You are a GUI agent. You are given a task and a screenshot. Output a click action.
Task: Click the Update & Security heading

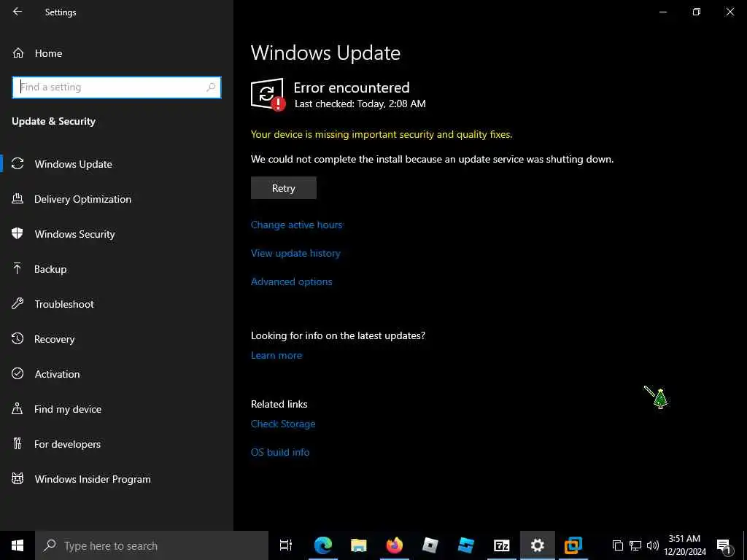tap(53, 122)
